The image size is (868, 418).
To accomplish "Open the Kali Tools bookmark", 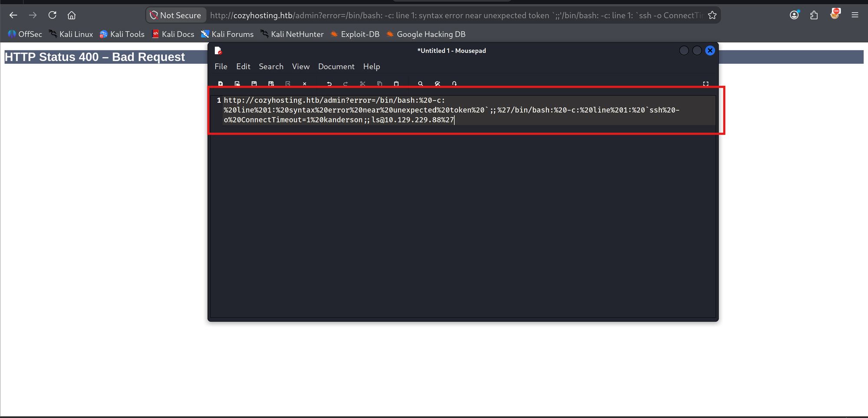I will (122, 34).
